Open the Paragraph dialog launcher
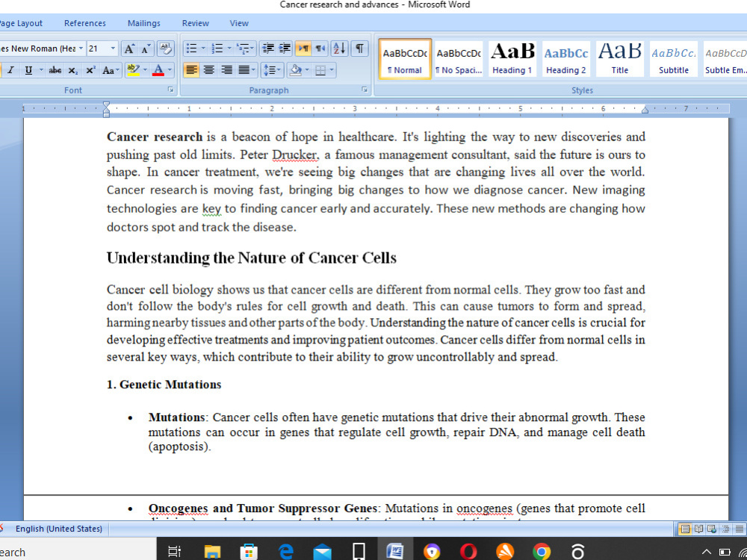 pyautogui.click(x=365, y=90)
